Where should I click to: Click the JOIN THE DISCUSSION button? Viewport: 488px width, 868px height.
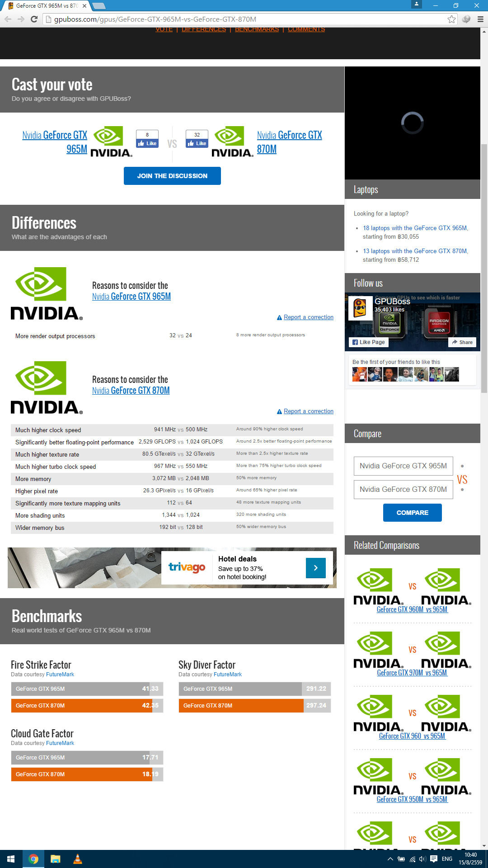172,176
